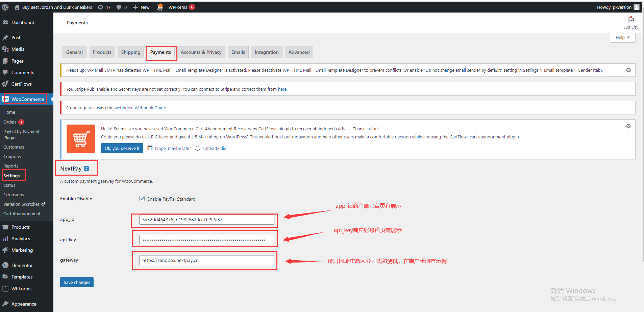644x312 pixels.
Task: Open the Emails settings tab
Action: click(x=238, y=52)
